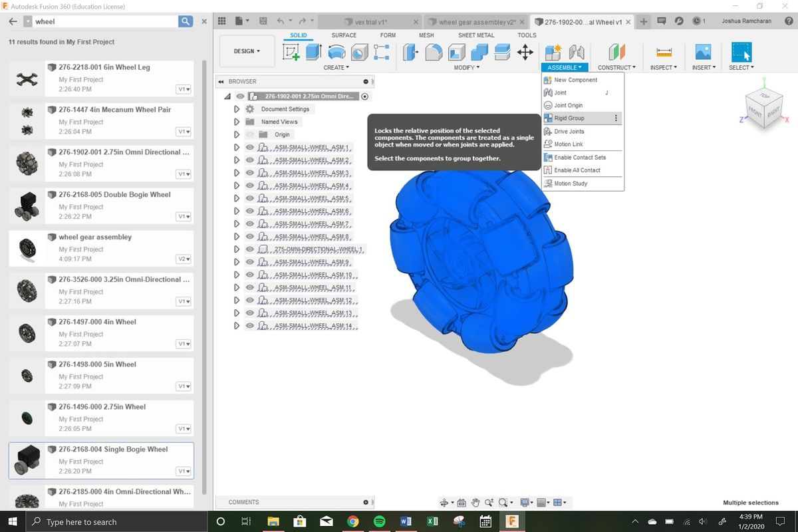
Task: Click the Move/Copy arrows icon
Action: tap(525, 52)
